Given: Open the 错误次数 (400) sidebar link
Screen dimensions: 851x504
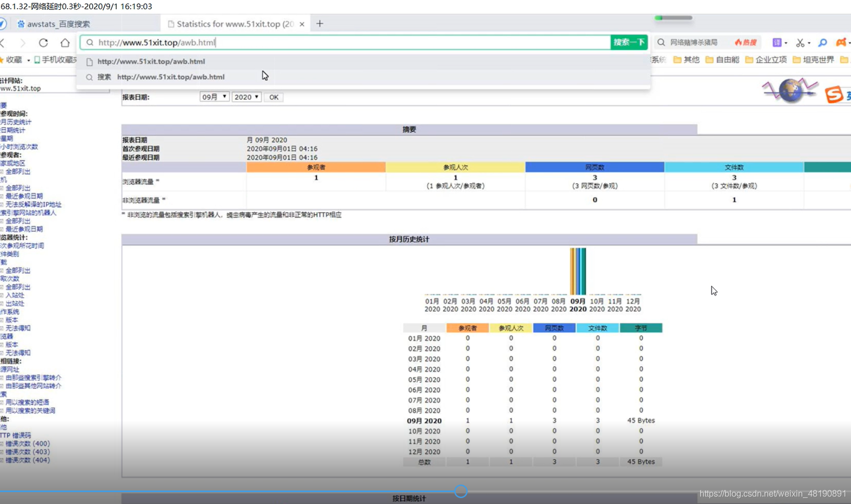Looking at the screenshot, I should [x=28, y=443].
